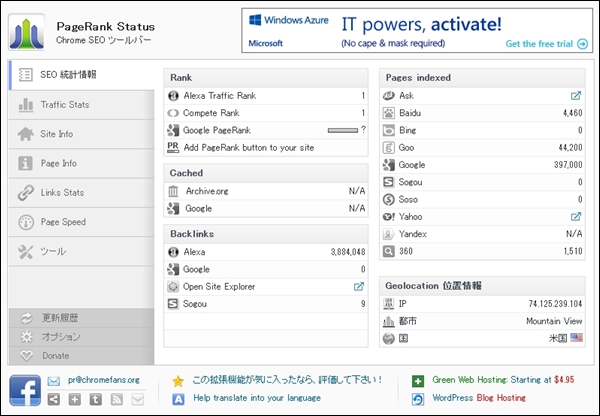Click the 360 search icon

tap(388, 251)
